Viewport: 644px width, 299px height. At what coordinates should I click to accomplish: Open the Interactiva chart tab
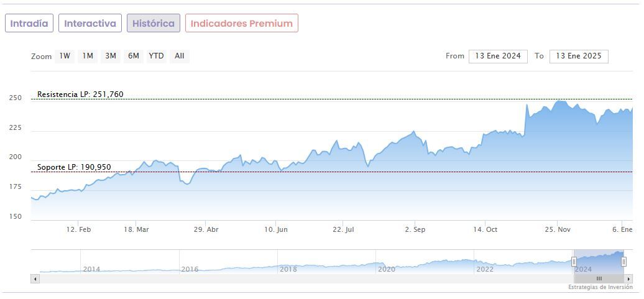coord(90,24)
